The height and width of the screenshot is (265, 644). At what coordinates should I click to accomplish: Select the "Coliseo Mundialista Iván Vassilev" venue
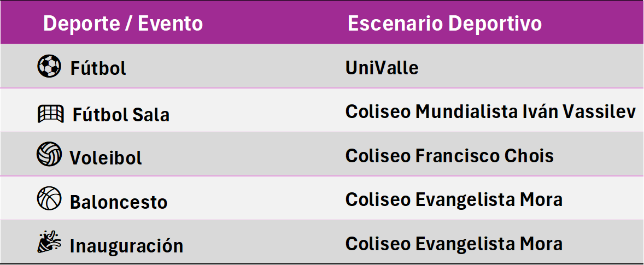490,111
